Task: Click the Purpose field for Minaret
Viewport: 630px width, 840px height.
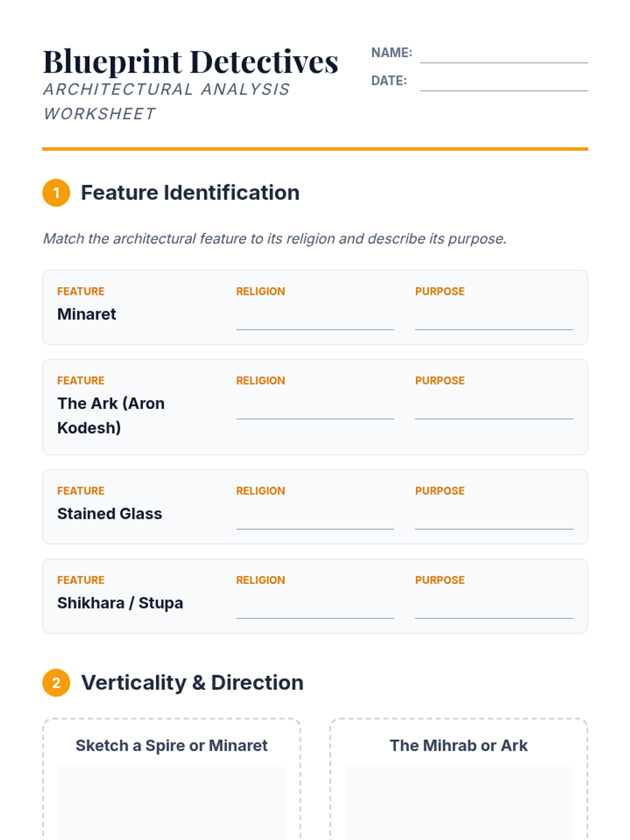Action: click(493, 320)
